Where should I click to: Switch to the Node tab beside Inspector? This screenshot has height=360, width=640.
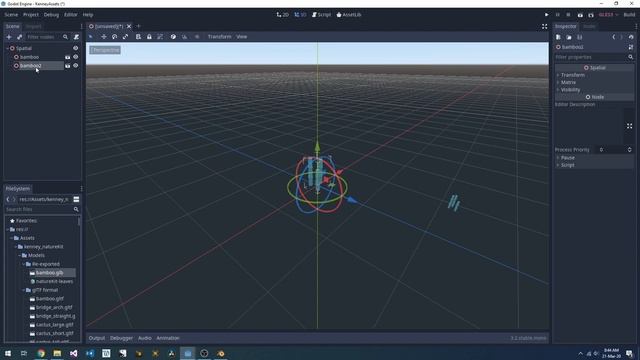pyautogui.click(x=589, y=26)
